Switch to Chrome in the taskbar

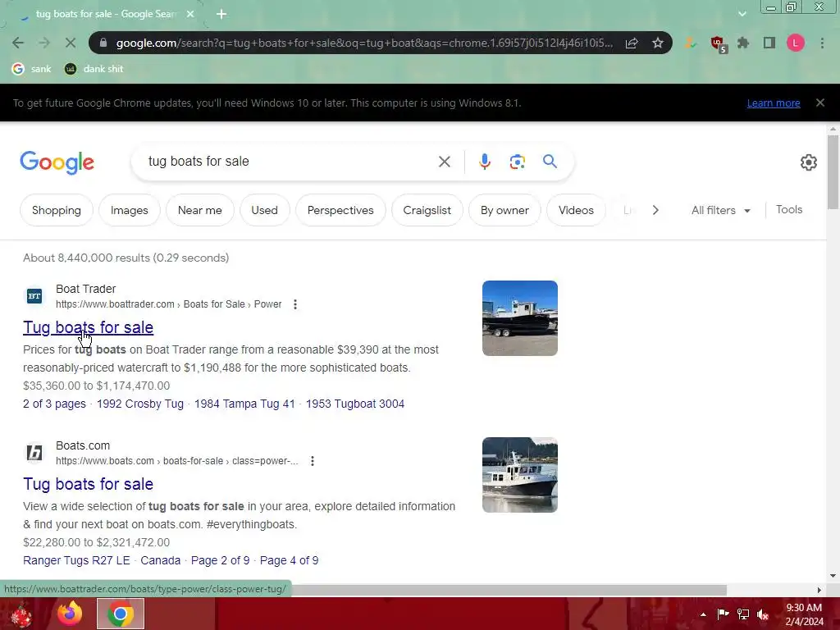[121, 614]
